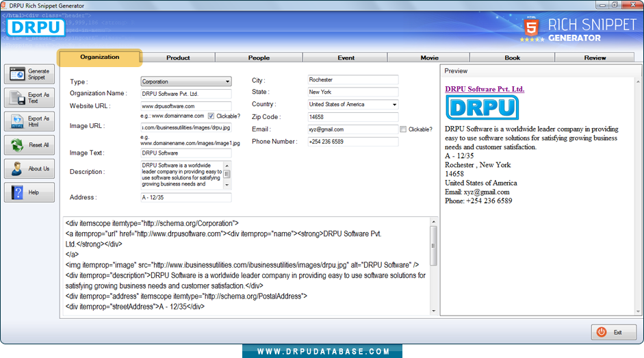The width and height of the screenshot is (644, 358).
Task: Click the generated HTML code area
Action: click(246, 265)
